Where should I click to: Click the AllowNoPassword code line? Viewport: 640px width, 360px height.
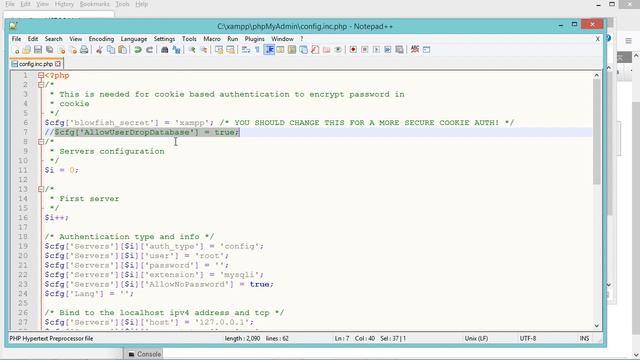coord(159,284)
